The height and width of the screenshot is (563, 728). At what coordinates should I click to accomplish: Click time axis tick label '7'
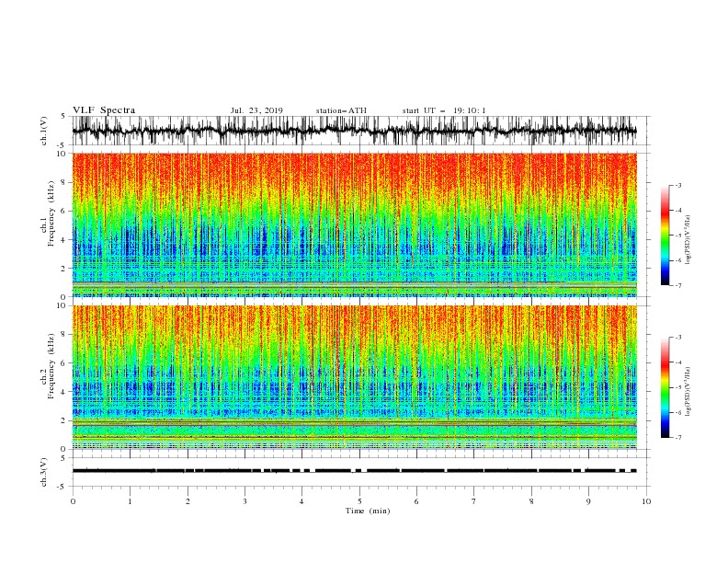click(474, 501)
